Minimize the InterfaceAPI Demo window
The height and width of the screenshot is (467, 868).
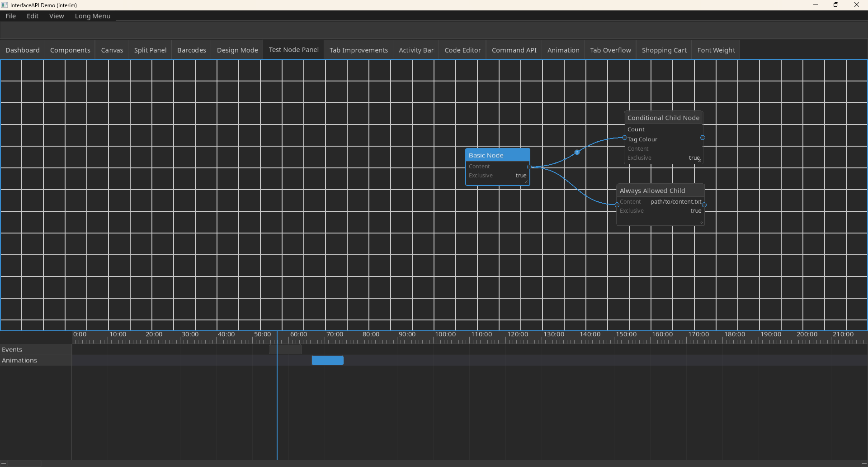[816, 5]
